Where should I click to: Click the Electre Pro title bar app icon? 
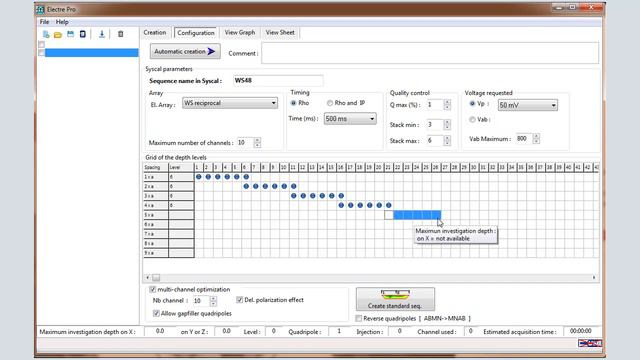click(x=40, y=9)
